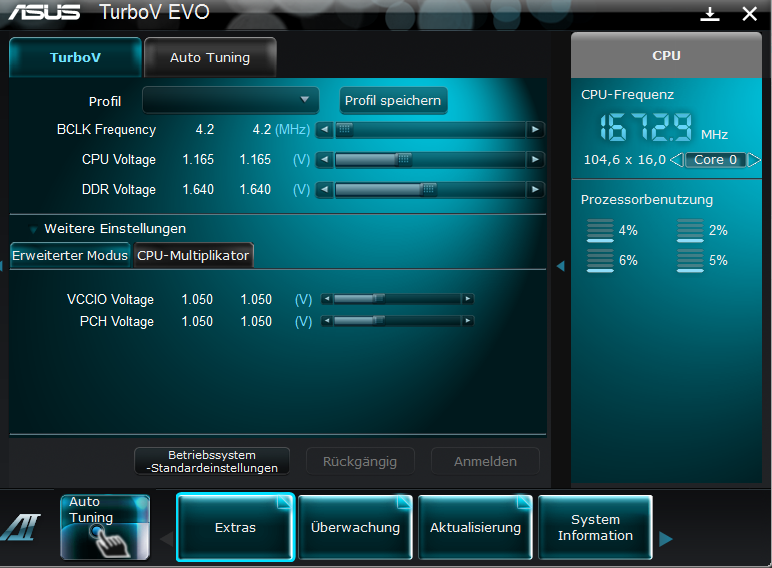Image resolution: width=772 pixels, height=568 pixels.
Task: Select the next CPU core arrow
Action: (x=754, y=160)
